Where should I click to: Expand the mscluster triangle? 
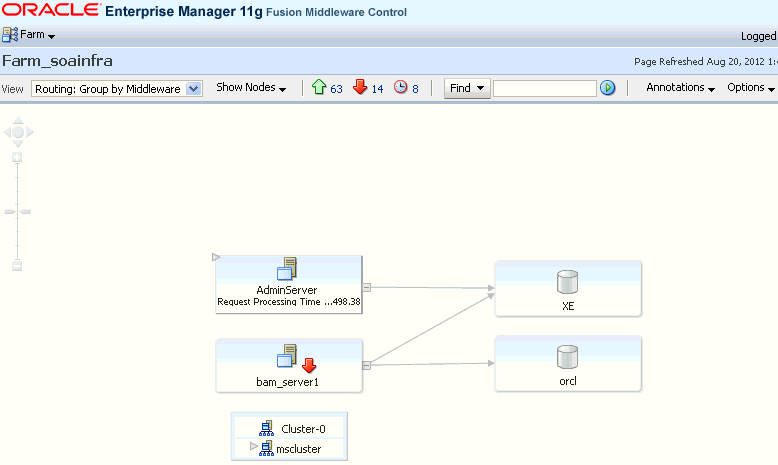254,446
